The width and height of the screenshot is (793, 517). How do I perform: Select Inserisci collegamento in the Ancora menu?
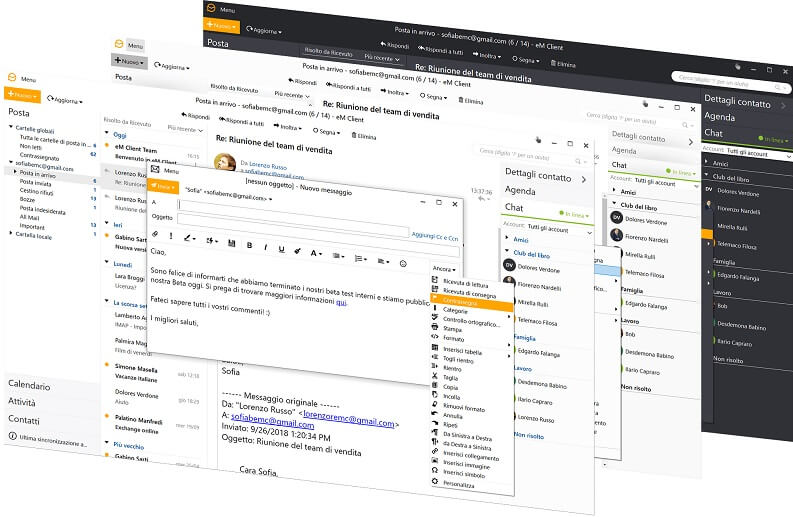click(471, 456)
